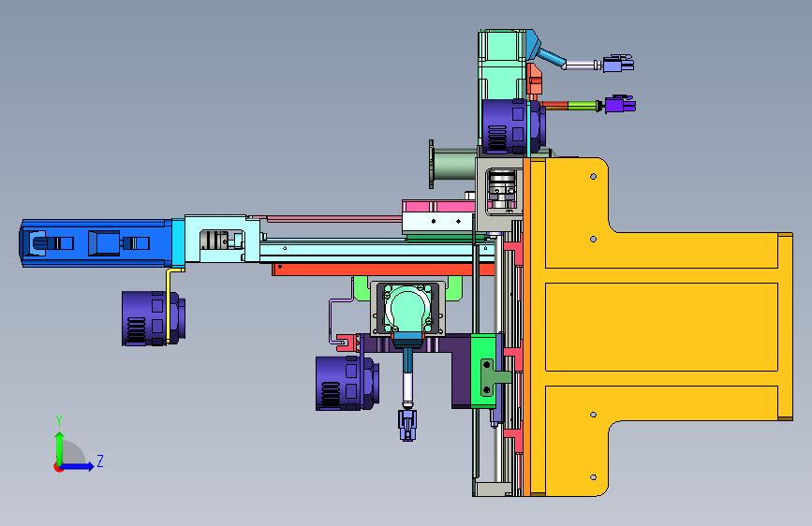Click the blue Z axis arrow of triad
Screen dimensions: 812x526
point(77,466)
